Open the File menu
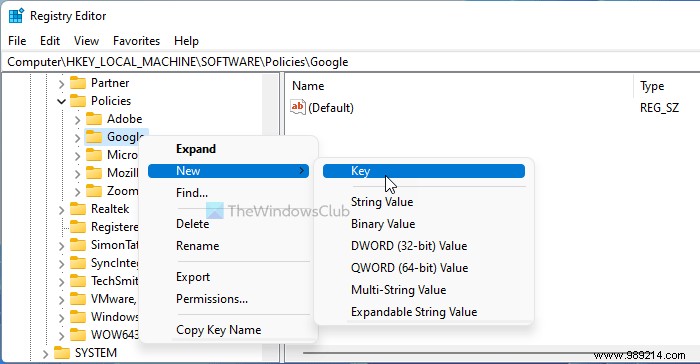Screen dimensions: 700x364 [x=17, y=41]
